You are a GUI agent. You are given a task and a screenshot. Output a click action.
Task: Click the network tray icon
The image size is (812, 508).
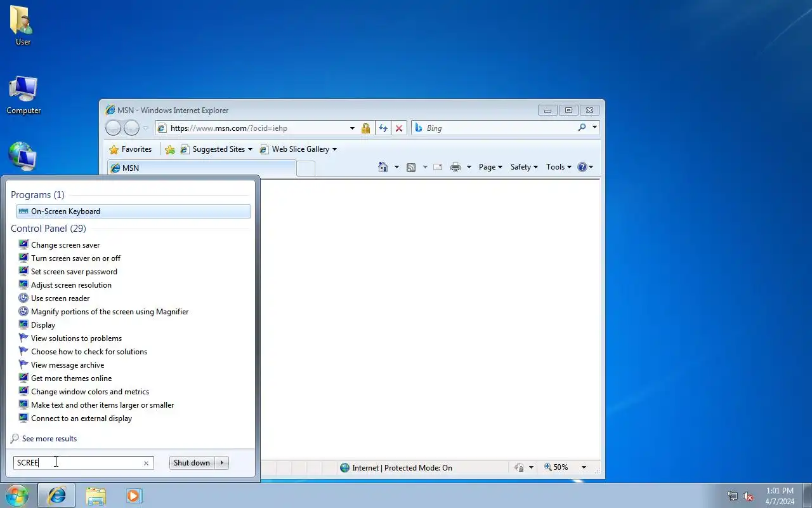point(733,496)
